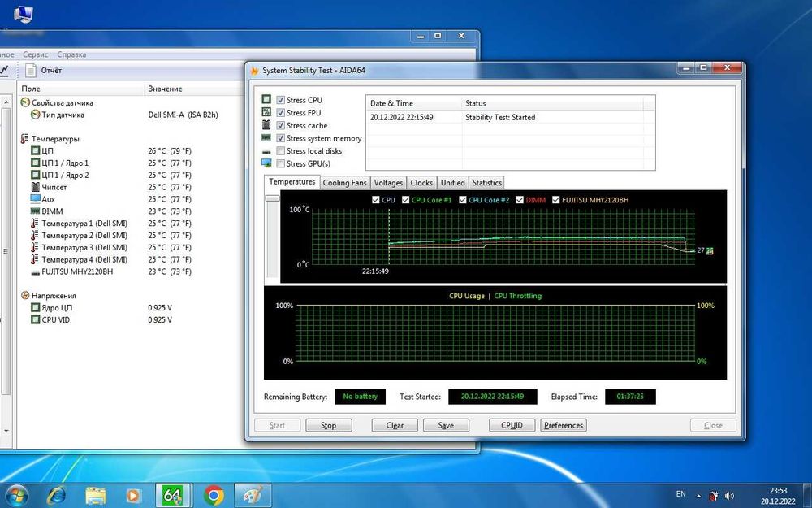Toggle the Stress cache checkbox

pos(280,125)
